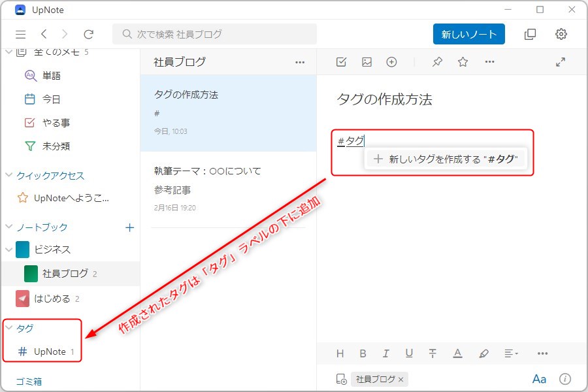Collapse the クイックアクセス section
The image size is (588, 392).
coord(9,175)
